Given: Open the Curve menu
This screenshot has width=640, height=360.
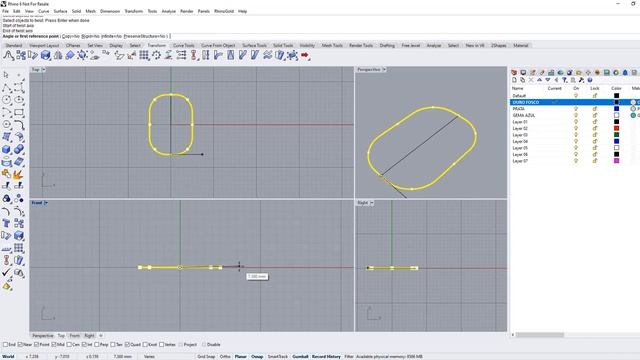Looking at the screenshot, I should click(x=44, y=11).
